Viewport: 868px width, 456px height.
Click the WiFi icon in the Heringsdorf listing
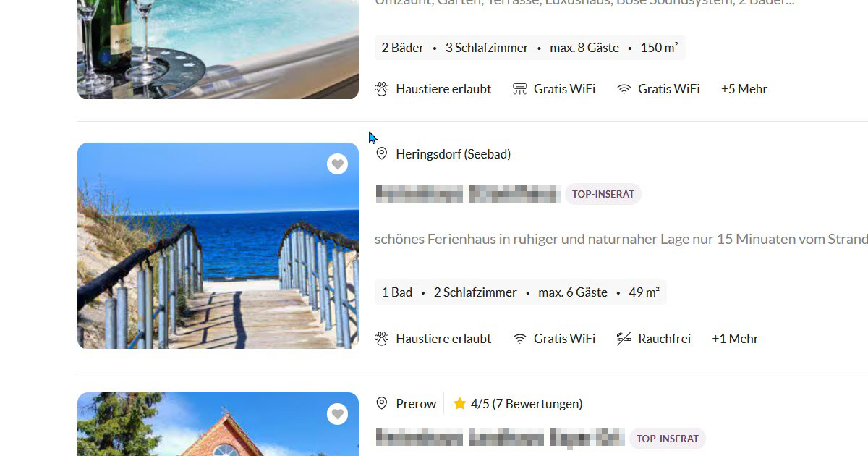519,339
